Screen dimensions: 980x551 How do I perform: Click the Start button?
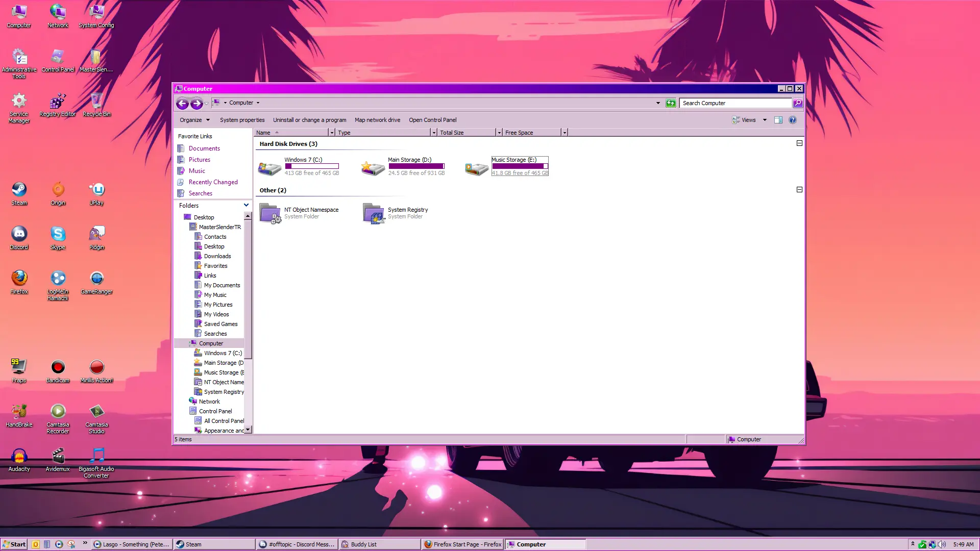coord(14,544)
